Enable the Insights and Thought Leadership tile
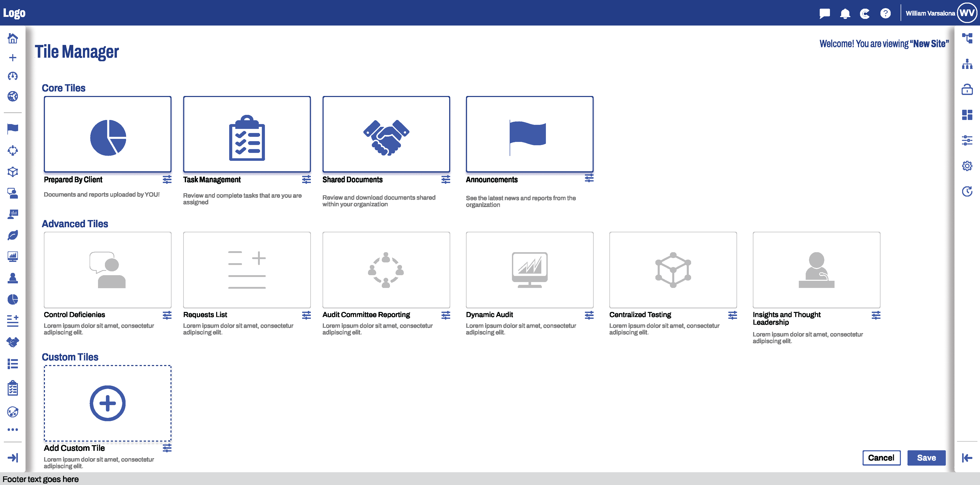 click(x=816, y=270)
